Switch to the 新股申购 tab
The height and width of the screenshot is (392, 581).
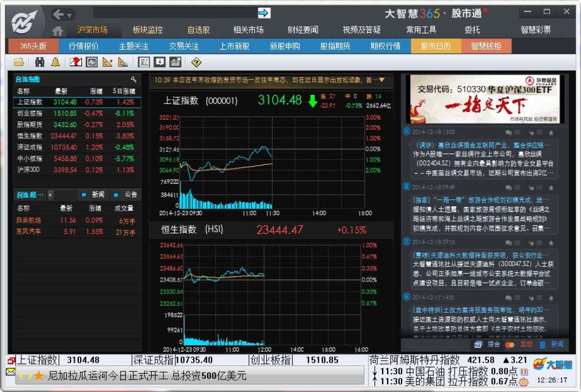(285, 47)
